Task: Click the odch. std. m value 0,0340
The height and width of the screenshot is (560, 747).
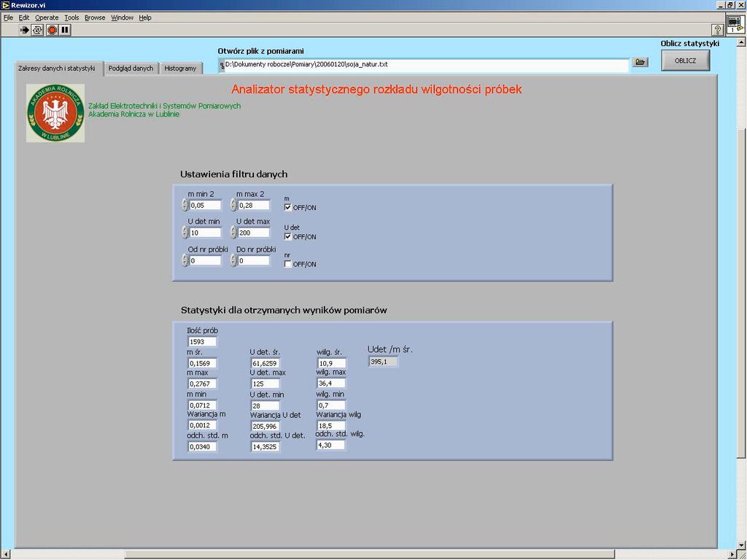Action: (x=203, y=447)
